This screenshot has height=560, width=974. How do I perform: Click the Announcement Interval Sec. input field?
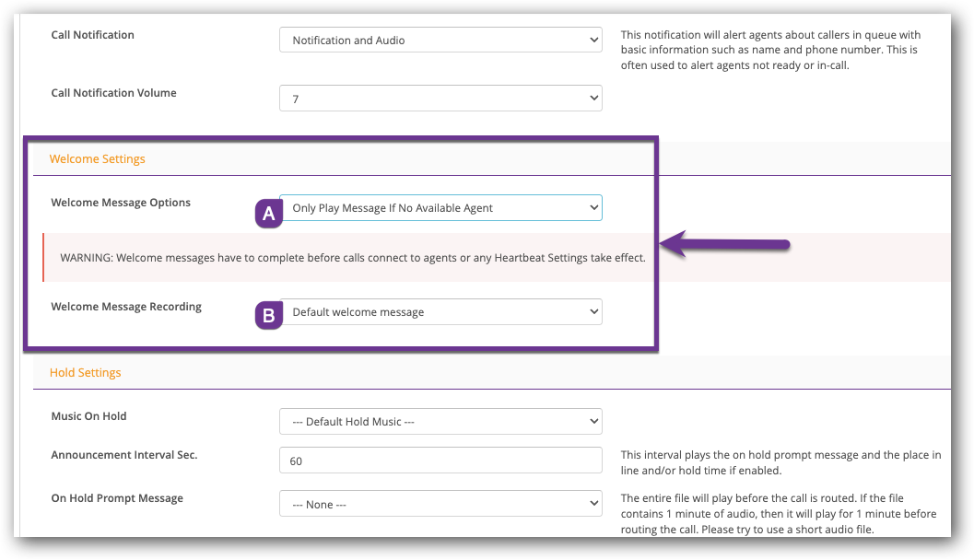pos(440,461)
